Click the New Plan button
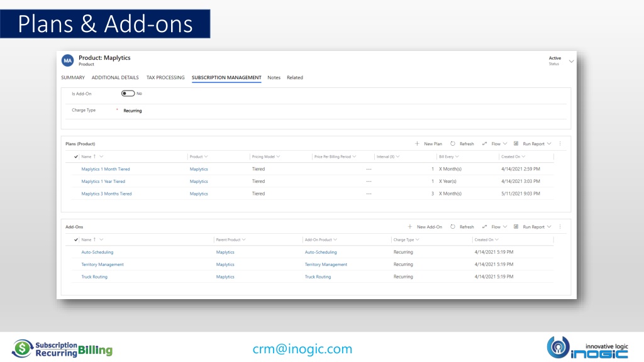644x362 pixels. (428, 144)
